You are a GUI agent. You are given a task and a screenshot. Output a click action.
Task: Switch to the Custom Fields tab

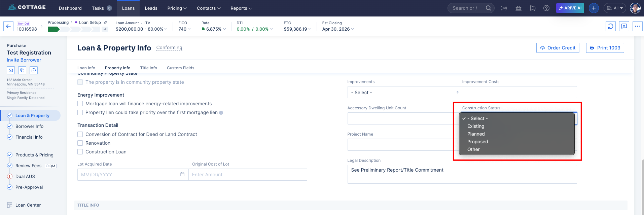coord(180,68)
